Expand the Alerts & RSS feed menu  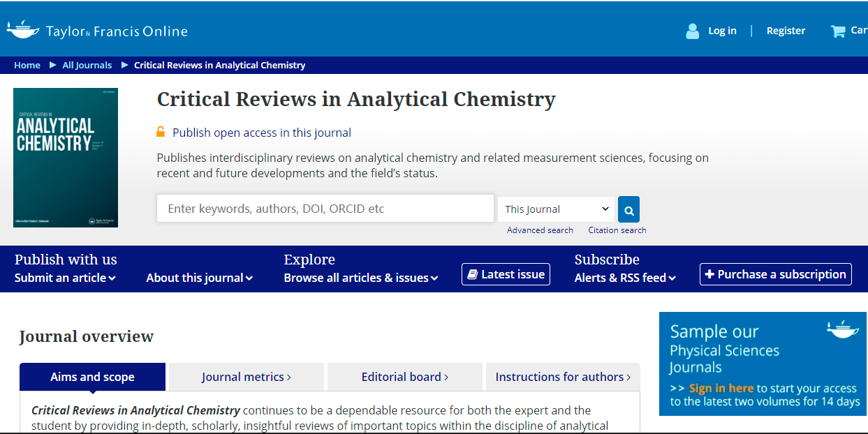[x=625, y=278]
